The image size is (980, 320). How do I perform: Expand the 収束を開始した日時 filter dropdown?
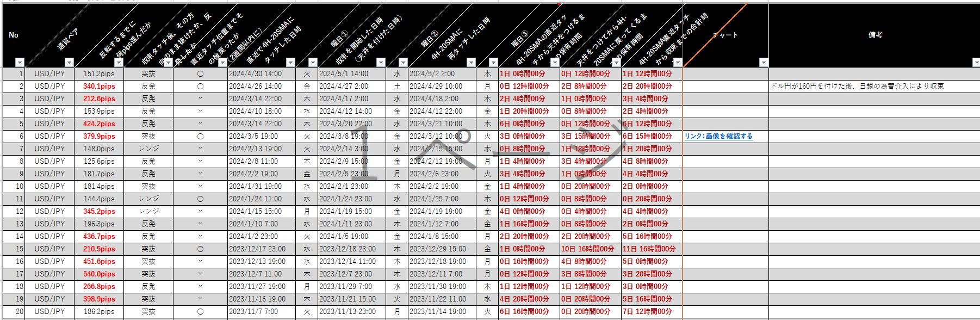coord(381,63)
